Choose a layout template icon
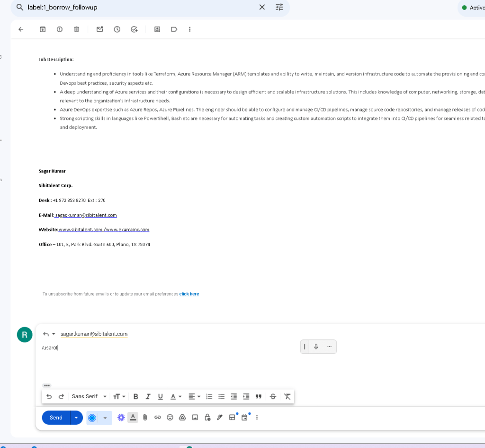The height and width of the screenshot is (448, 485). (x=232, y=418)
